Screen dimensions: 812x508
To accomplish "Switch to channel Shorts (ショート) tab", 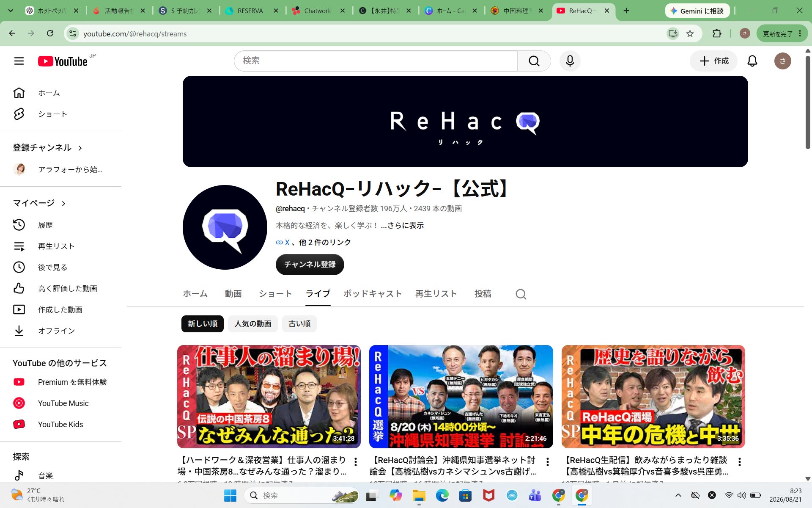I will click(x=275, y=294).
